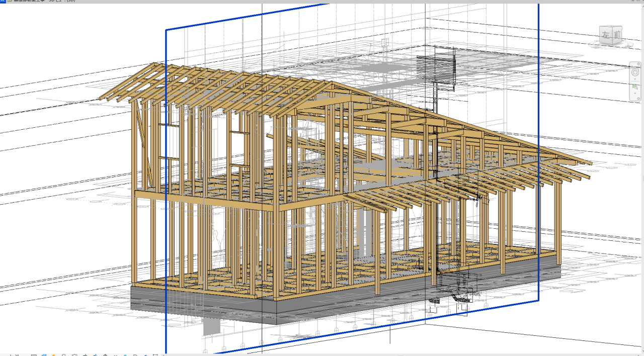The image size is (644, 356).
Task: Open the Detail Level control icon
Action: coord(34,355)
